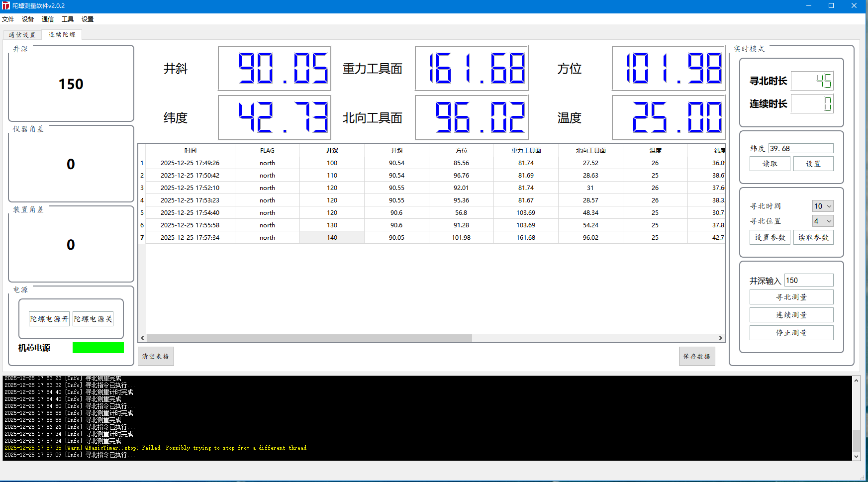Select the 北向工具面 column header
Screen dimensions: 868x482
click(590, 150)
